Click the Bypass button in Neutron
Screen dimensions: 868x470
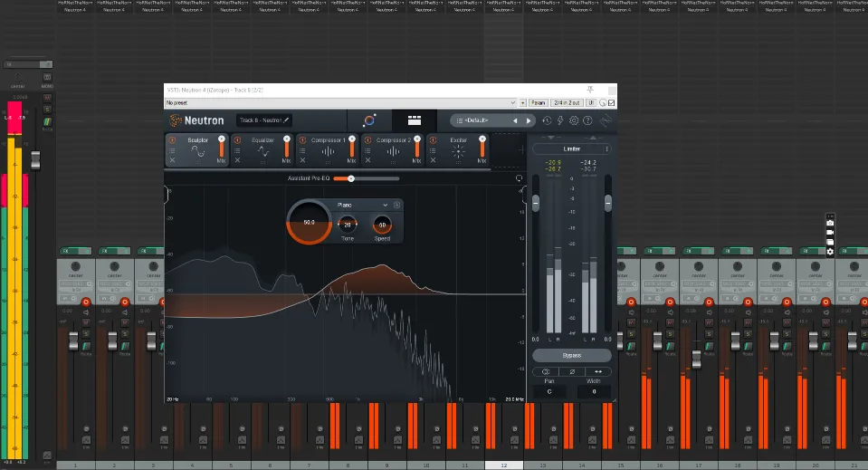pos(572,355)
